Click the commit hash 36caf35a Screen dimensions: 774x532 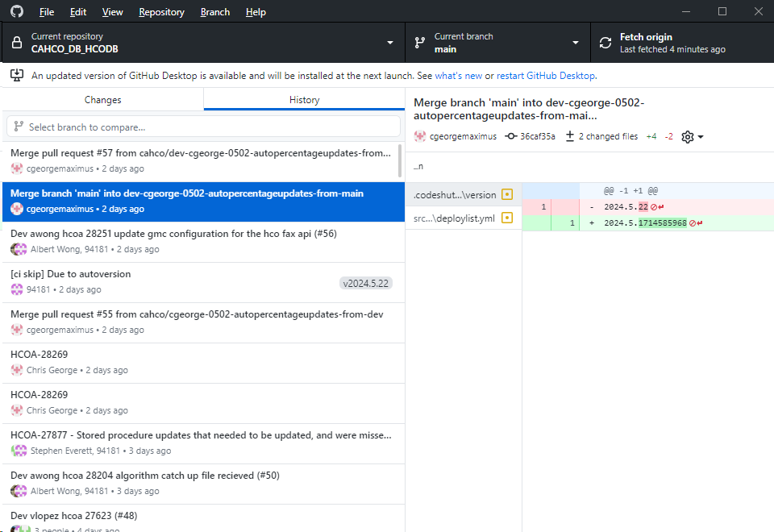(x=537, y=137)
